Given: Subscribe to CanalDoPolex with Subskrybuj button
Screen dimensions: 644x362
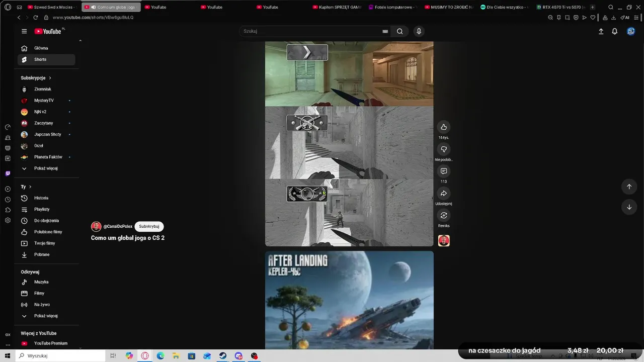Looking at the screenshot, I should 149,226.
